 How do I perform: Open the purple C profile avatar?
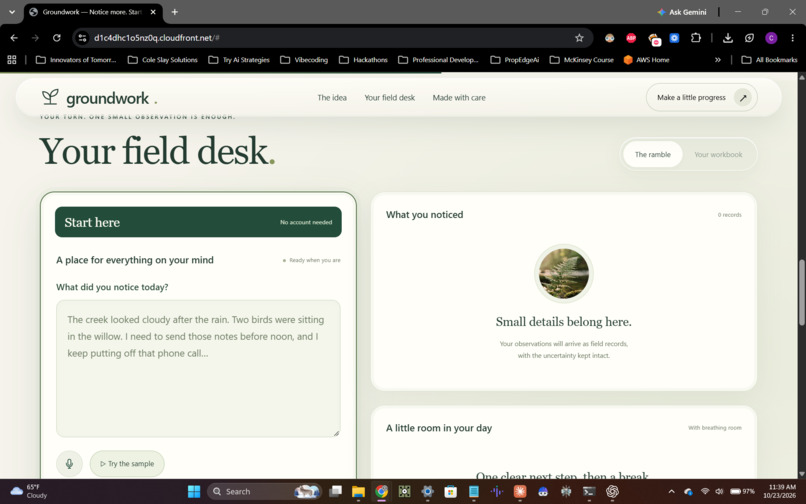[x=771, y=38]
